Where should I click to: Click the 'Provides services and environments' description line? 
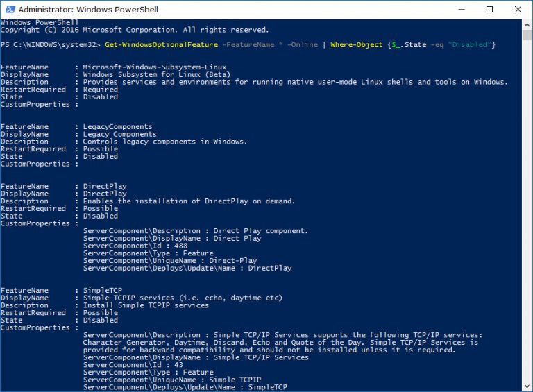[x=295, y=82]
